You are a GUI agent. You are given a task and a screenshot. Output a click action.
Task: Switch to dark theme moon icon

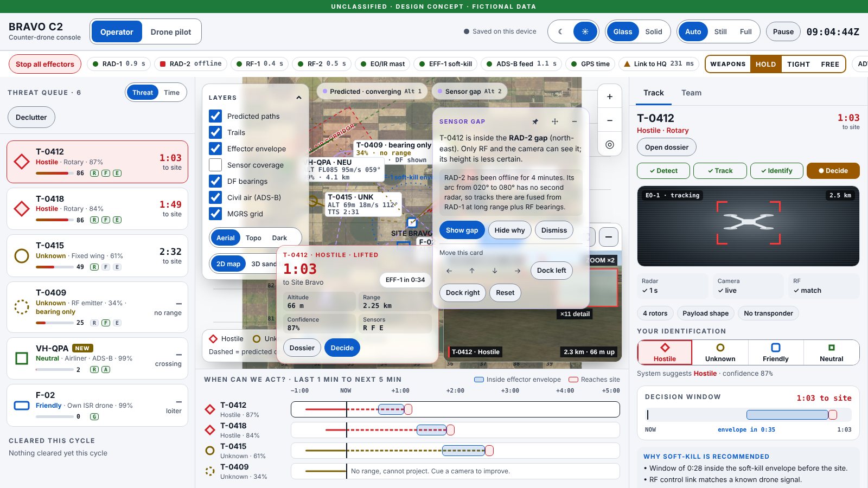click(x=561, y=31)
